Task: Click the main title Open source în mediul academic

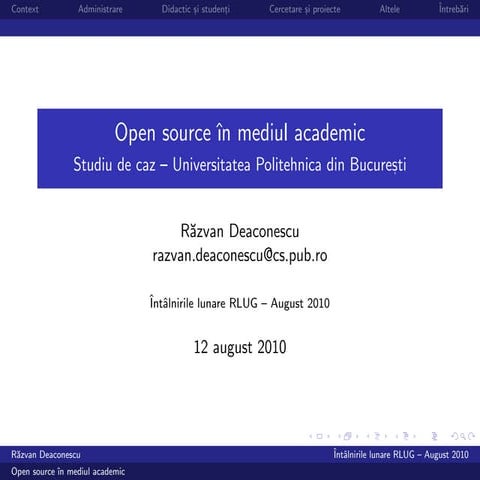Action: (x=240, y=133)
